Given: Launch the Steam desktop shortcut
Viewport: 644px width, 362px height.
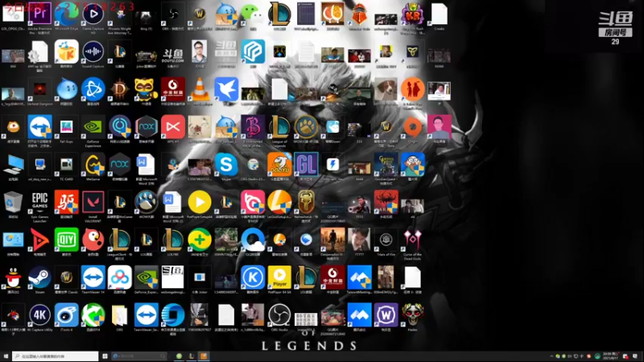Looking at the screenshot, I should pyautogui.click(x=39, y=278).
